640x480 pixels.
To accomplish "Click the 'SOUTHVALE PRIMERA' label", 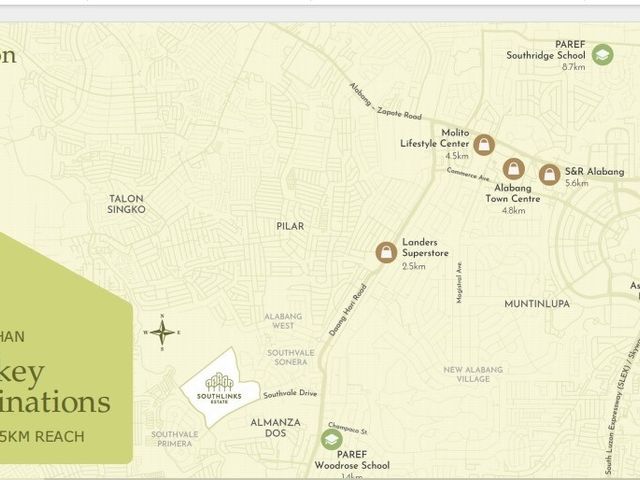I will click(x=175, y=439).
